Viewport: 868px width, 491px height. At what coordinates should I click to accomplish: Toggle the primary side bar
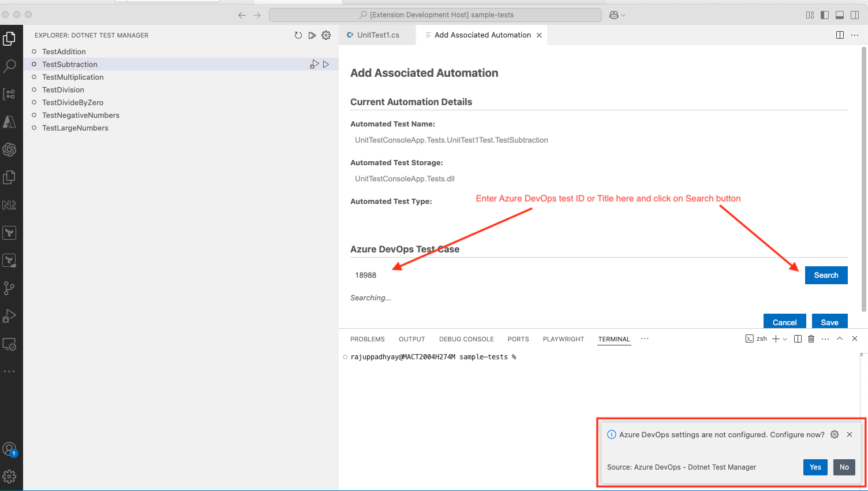click(x=825, y=15)
